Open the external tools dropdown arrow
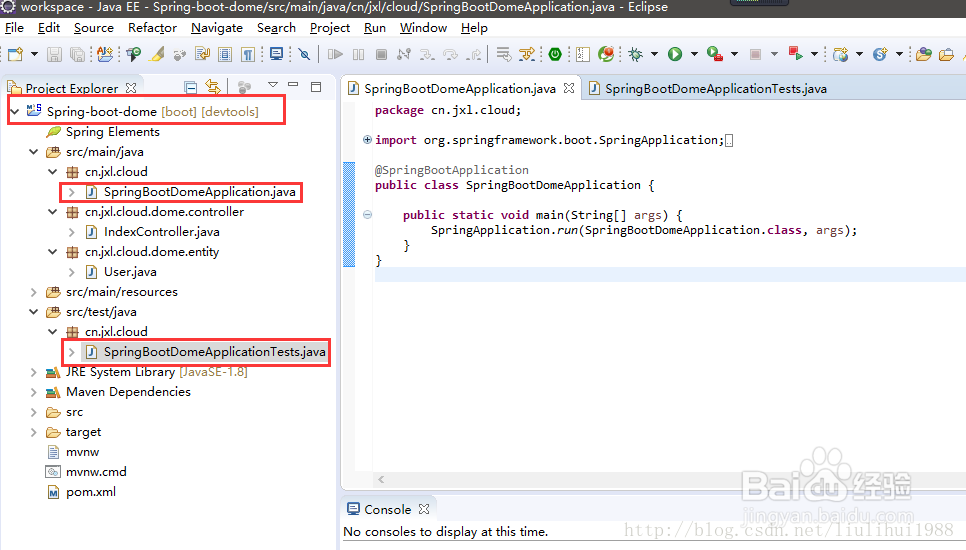 734,54
